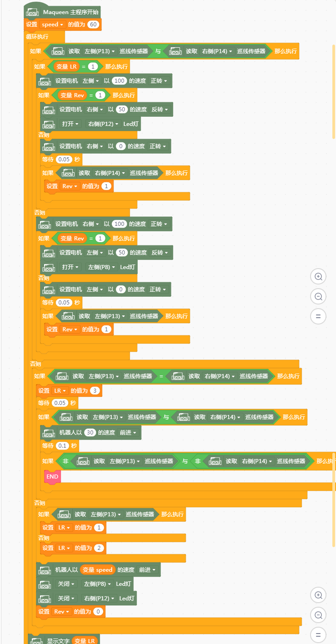336x644 pixels.
Task: Edit speed 100 in 设置电机 左侧 block
Action: point(119,81)
